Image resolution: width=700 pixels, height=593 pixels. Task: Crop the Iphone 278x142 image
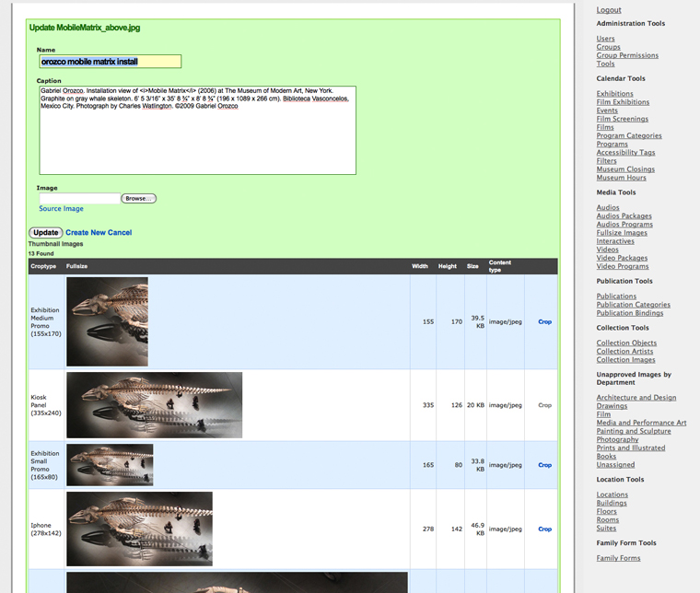[x=544, y=529]
